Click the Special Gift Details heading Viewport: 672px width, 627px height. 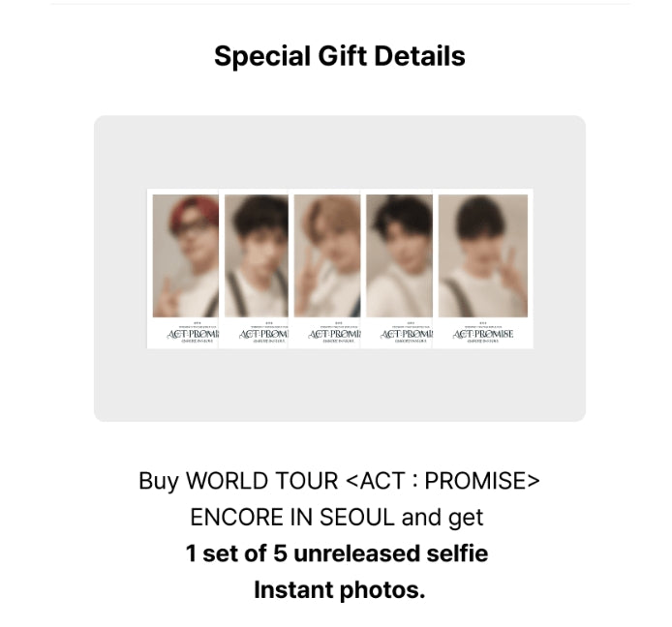click(340, 56)
